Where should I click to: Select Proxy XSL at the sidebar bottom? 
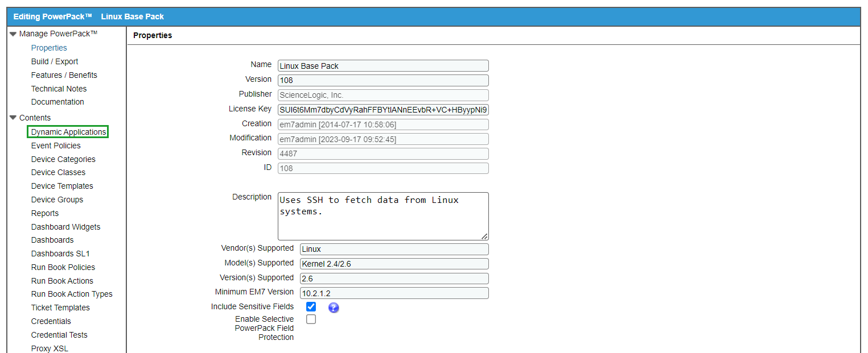tap(48, 348)
